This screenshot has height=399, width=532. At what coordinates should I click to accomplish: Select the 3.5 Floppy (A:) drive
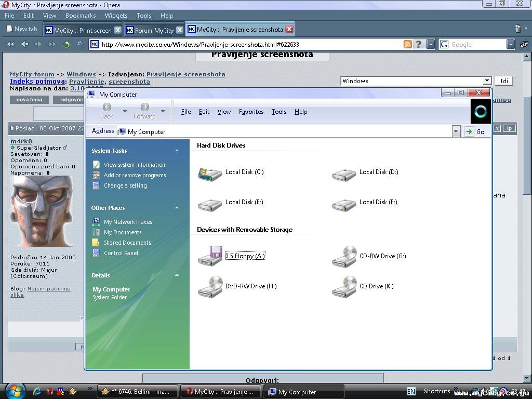tap(210, 256)
